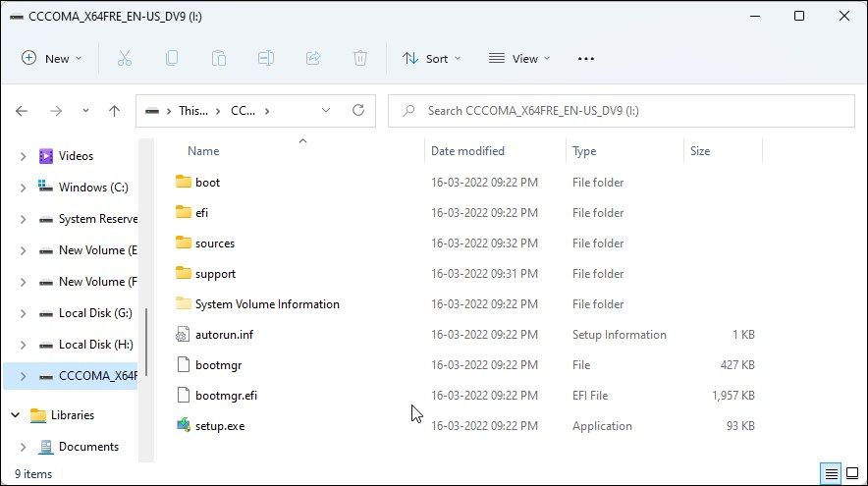Viewport: 868px width, 486px height.
Task: Switch to large thumbnails view icon
Action: pyautogui.click(x=852, y=474)
